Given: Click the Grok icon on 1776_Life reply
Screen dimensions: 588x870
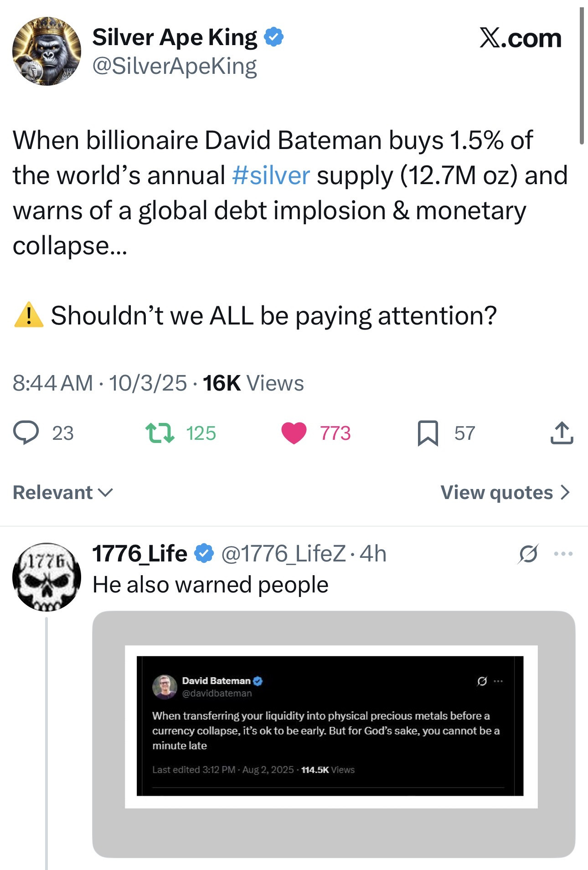Looking at the screenshot, I should click(x=528, y=554).
